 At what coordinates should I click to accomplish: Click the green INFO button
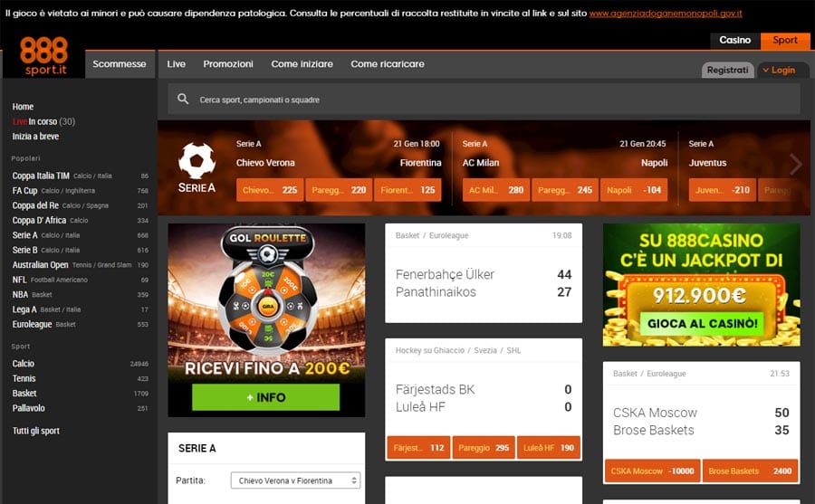pyautogui.click(x=265, y=397)
